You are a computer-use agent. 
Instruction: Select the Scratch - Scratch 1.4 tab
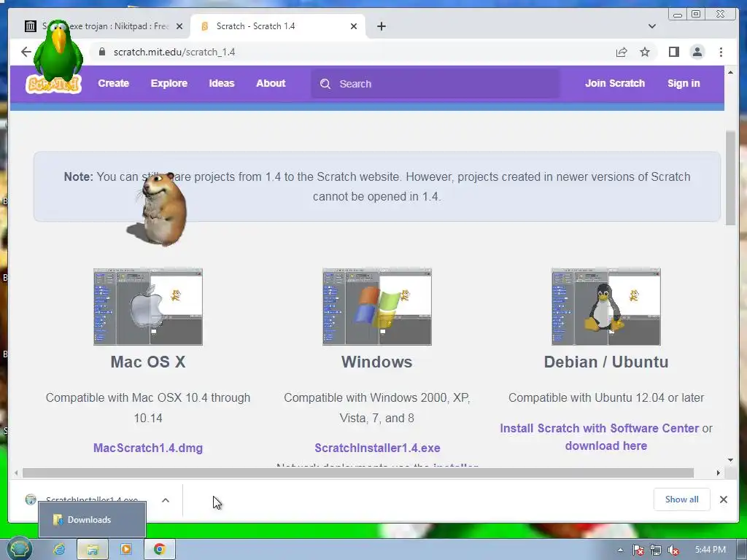[x=278, y=26]
